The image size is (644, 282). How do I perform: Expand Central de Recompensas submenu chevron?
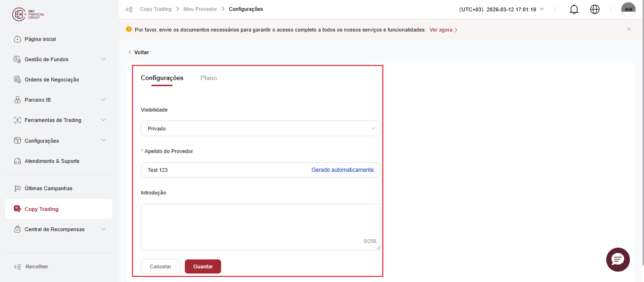[104, 229]
